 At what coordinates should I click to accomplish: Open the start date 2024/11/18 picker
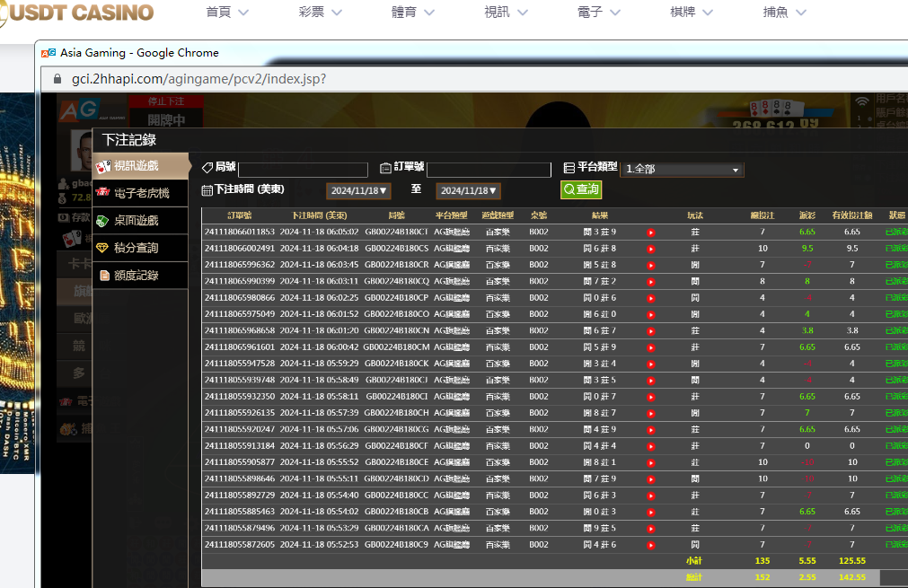358,191
